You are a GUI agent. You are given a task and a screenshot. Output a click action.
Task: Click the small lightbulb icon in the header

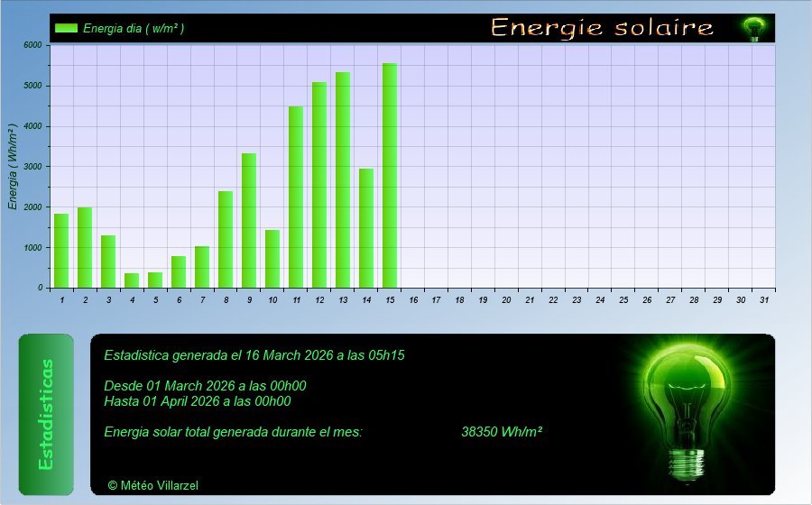click(x=752, y=29)
